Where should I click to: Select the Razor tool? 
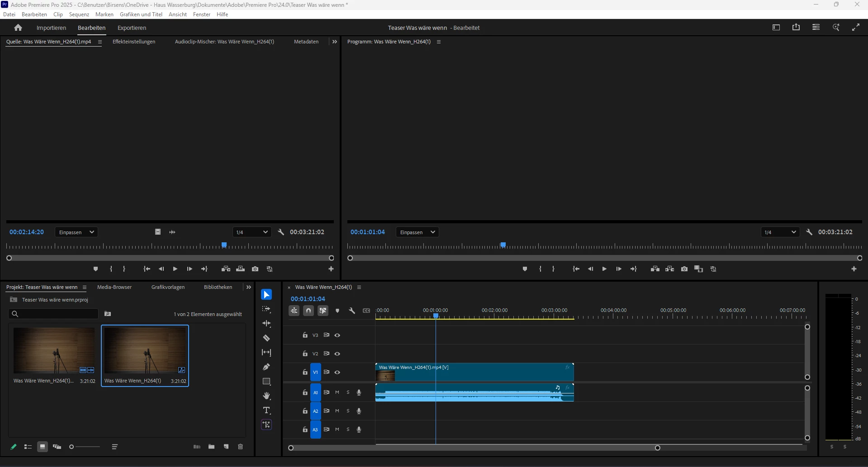(x=266, y=338)
